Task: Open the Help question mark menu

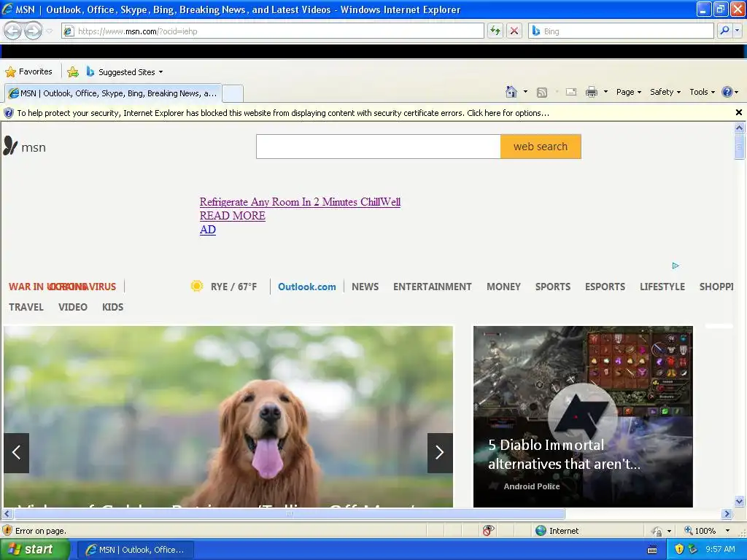Action: click(x=729, y=92)
